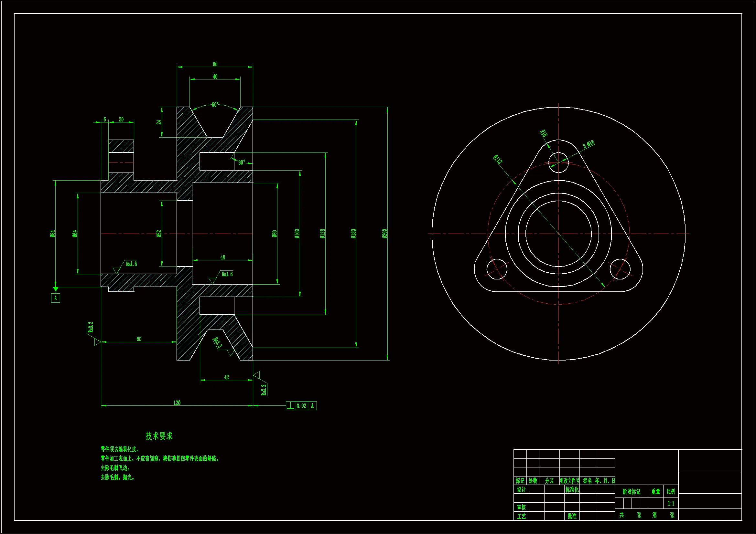Click the 3-Ø16 hole callout text
The image size is (756, 534).
589,144
